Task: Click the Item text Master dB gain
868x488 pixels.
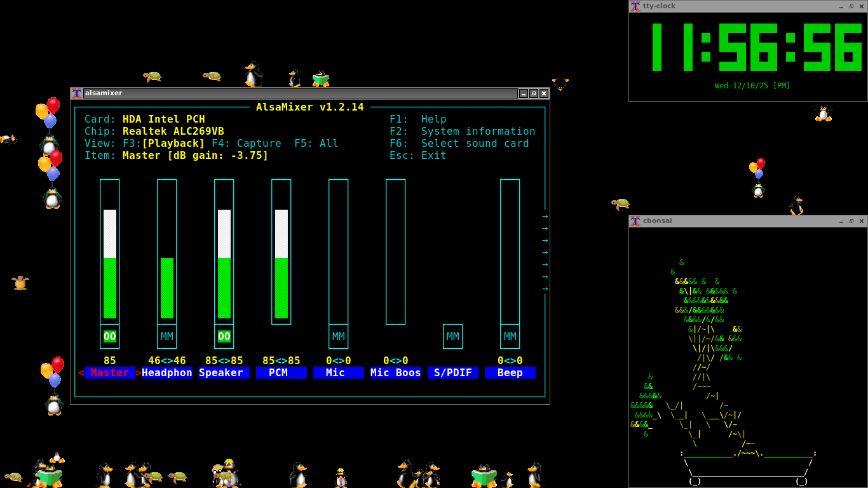Action: coord(196,156)
